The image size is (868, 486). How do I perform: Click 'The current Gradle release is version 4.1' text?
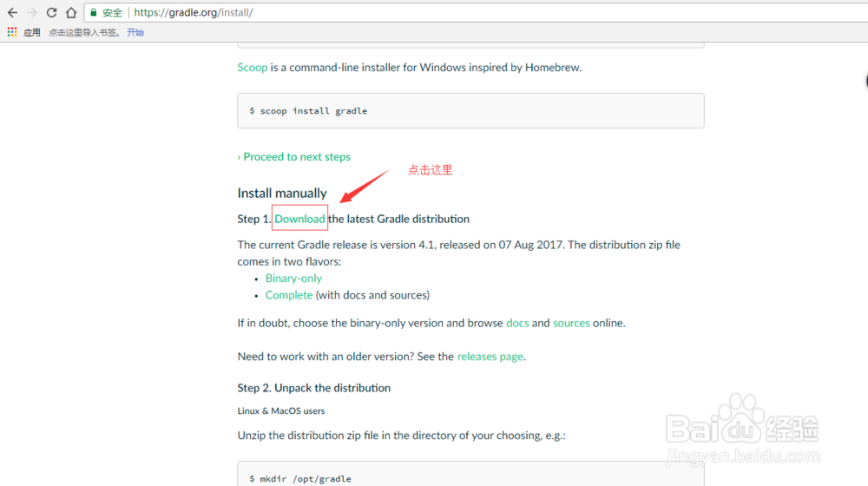[336, 245]
